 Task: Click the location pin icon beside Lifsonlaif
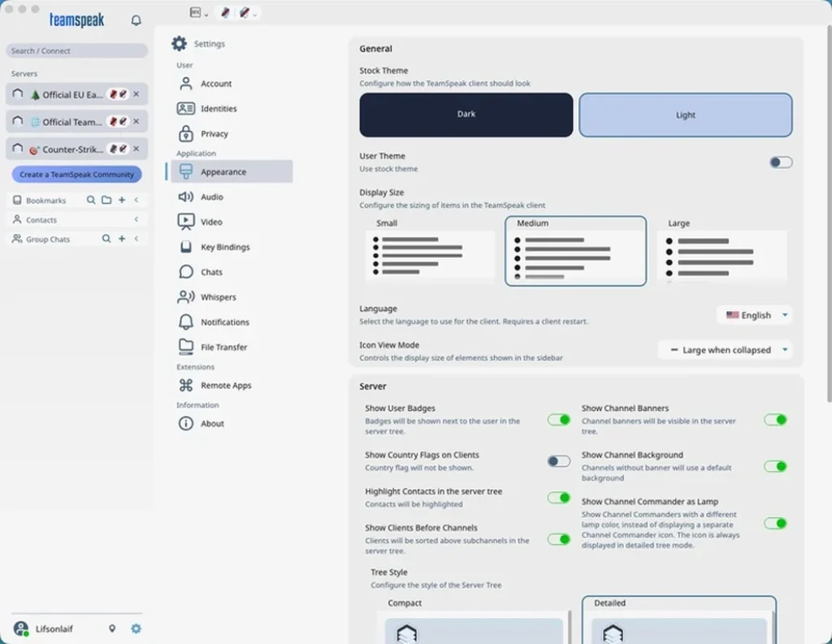(x=112, y=629)
